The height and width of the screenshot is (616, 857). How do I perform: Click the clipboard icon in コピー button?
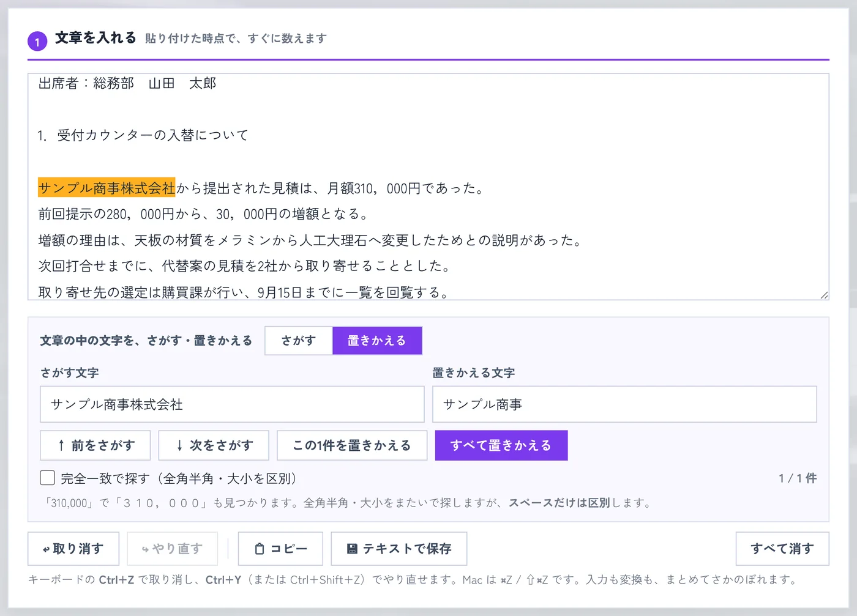[x=260, y=549]
